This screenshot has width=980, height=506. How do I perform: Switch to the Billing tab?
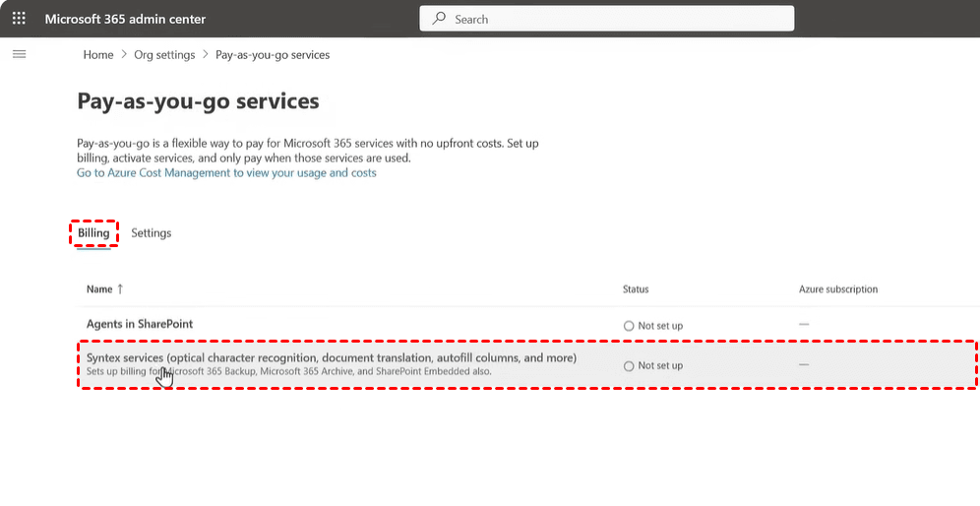click(93, 233)
